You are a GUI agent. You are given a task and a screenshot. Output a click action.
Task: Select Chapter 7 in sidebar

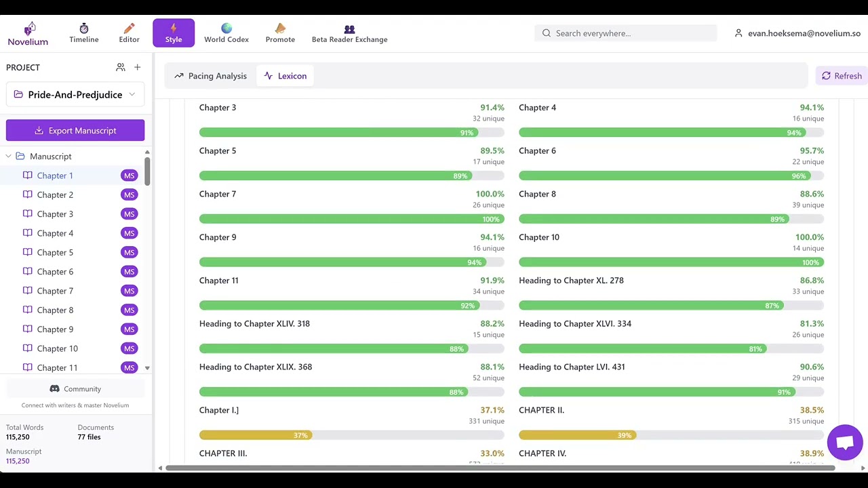(55, 291)
